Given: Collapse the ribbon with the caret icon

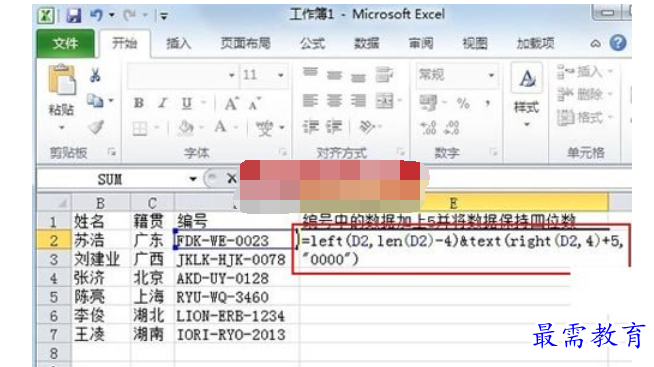Looking at the screenshot, I should click(595, 43).
